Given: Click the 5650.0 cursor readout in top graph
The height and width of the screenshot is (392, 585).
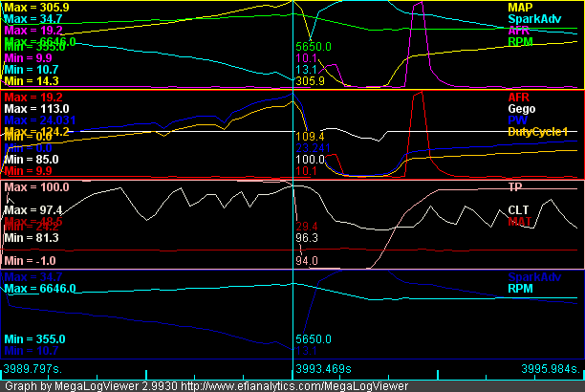Looking at the screenshot, I should (314, 46).
